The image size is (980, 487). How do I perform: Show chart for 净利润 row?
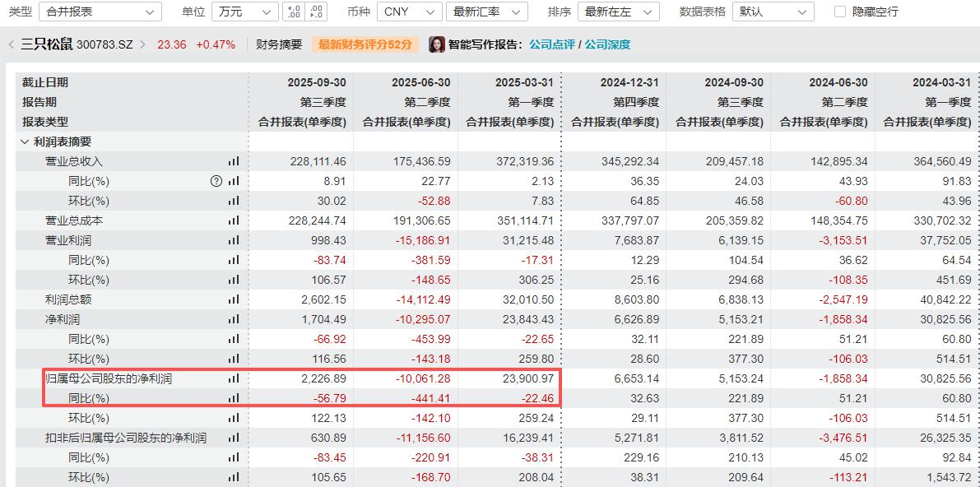(x=234, y=319)
